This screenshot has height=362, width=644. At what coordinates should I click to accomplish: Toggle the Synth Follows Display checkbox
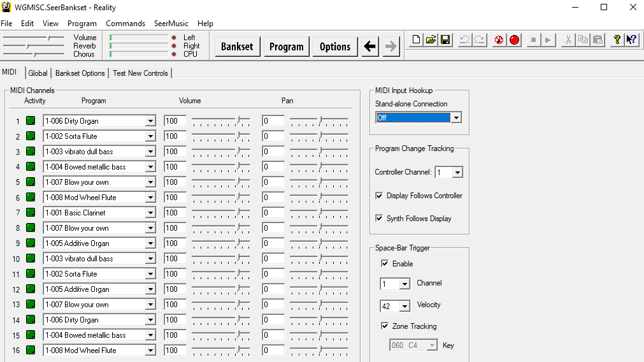click(380, 219)
